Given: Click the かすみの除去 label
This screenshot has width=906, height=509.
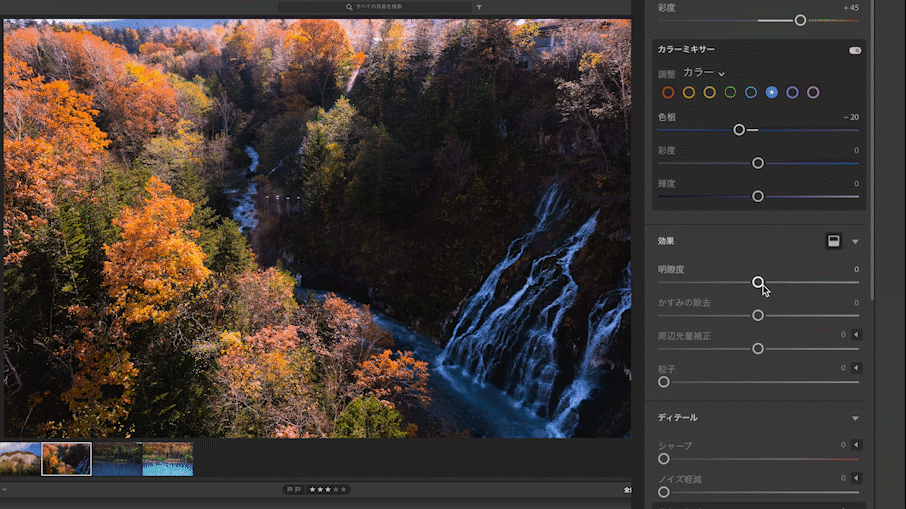Looking at the screenshot, I should point(684,303).
